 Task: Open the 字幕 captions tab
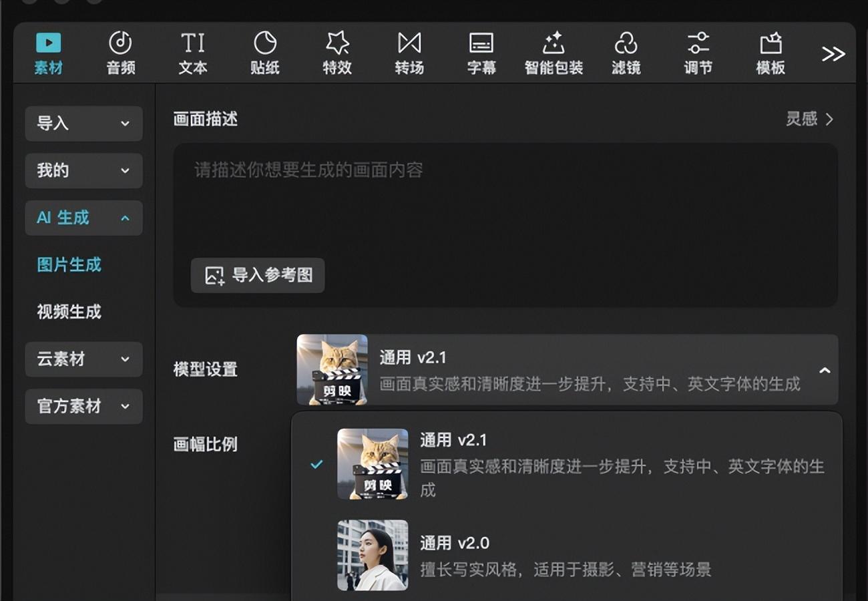(x=481, y=53)
